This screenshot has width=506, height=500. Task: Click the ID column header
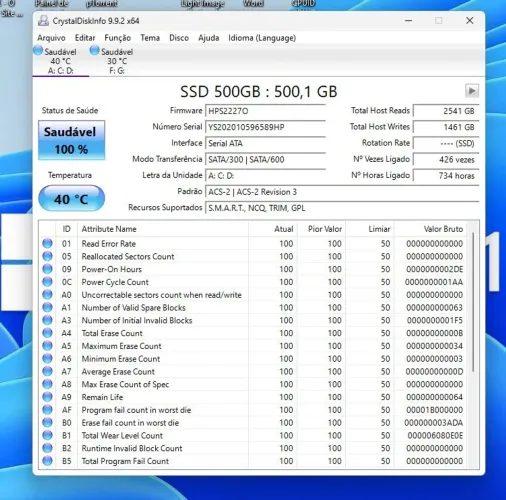[66, 229]
